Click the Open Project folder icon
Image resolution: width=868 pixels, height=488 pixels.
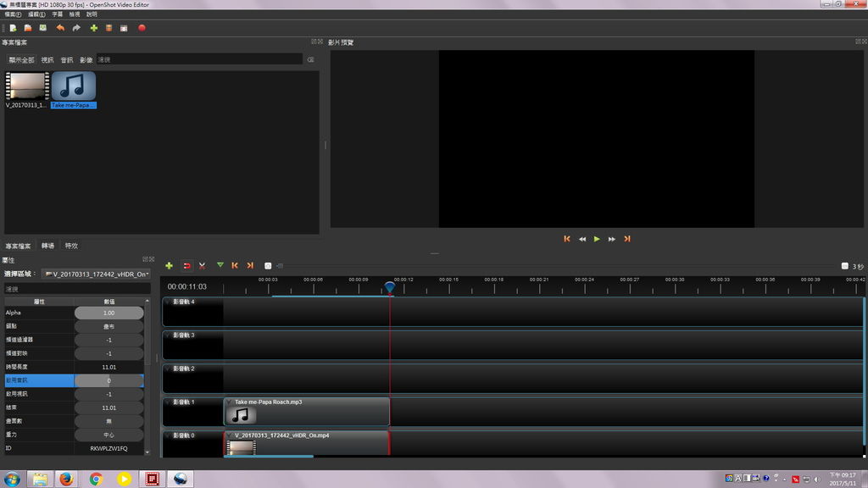(x=28, y=28)
